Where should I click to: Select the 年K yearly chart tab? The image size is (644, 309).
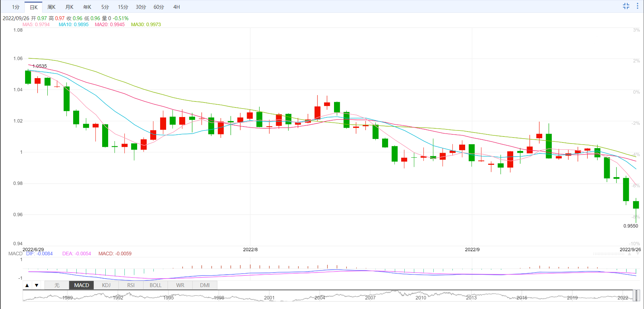87,7
